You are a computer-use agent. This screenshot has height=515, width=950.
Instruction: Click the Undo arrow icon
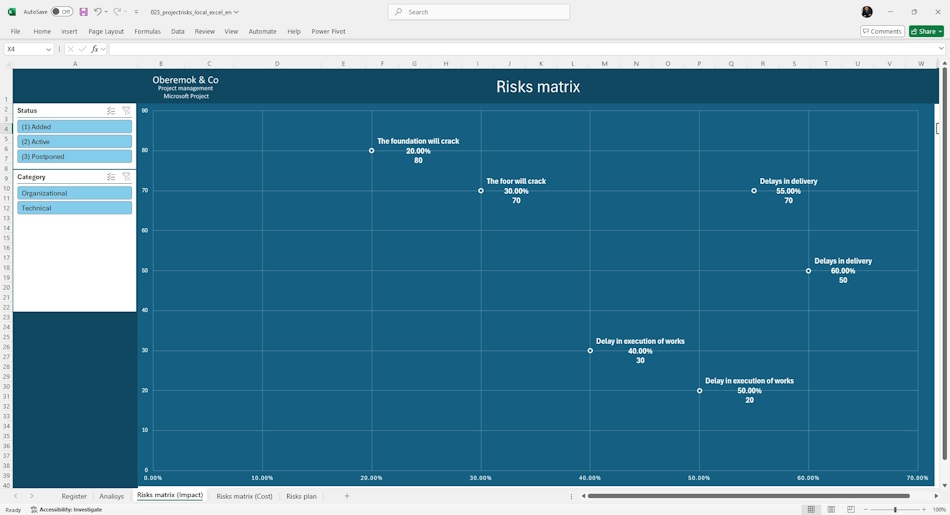(98, 12)
